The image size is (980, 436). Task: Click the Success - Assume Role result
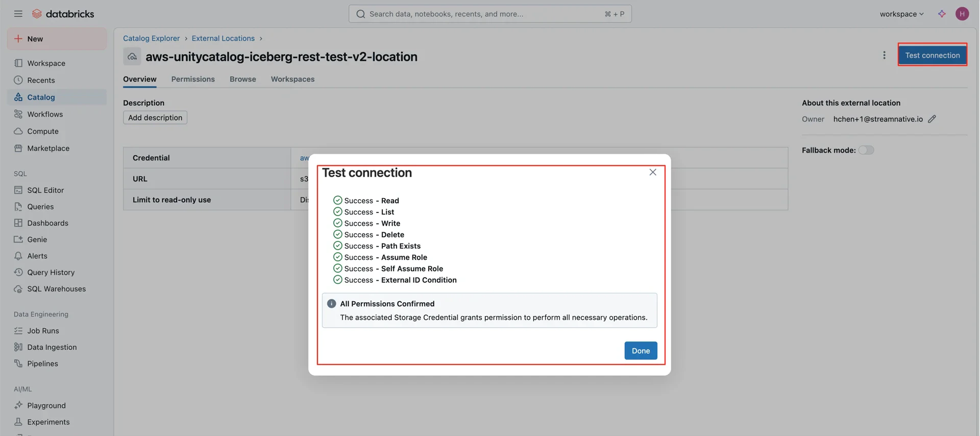(380, 257)
